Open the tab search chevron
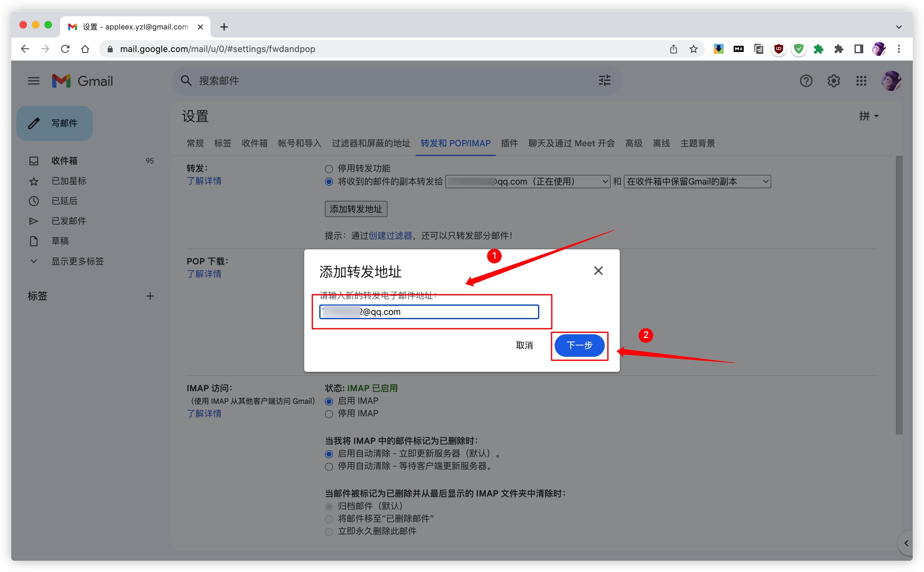Image resolution: width=924 pixels, height=572 pixels. click(x=898, y=27)
